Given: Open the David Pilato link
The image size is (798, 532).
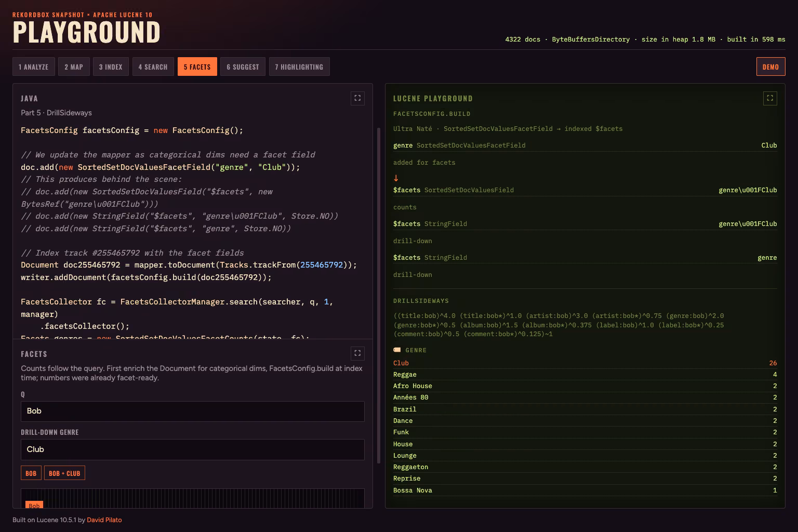Looking at the screenshot, I should [104, 520].
